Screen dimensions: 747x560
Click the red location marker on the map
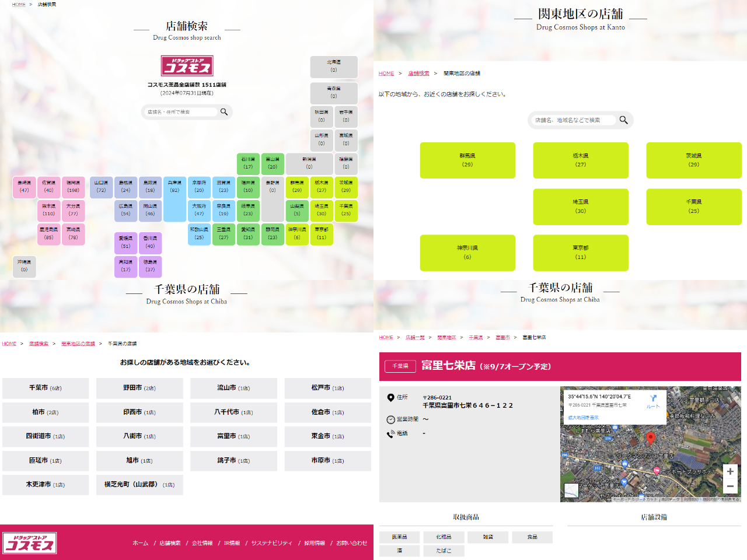tap(651, 438)
